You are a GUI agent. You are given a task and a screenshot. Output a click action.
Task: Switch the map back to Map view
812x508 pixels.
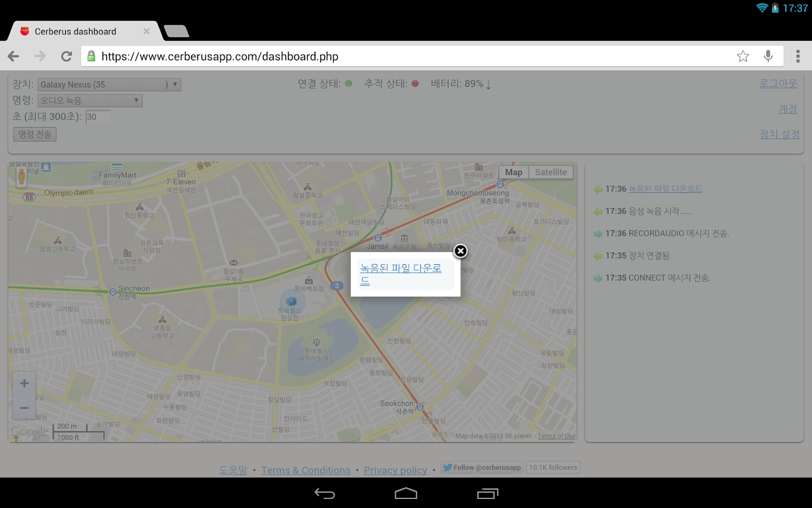point(513,172)
